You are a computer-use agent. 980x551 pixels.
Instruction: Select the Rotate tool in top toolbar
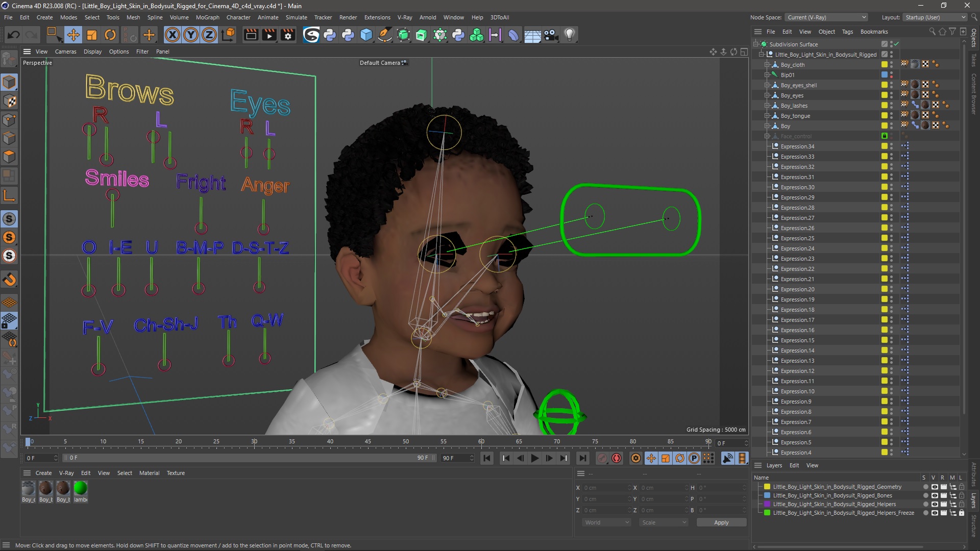pyautogui.click(x=110, y=35)
